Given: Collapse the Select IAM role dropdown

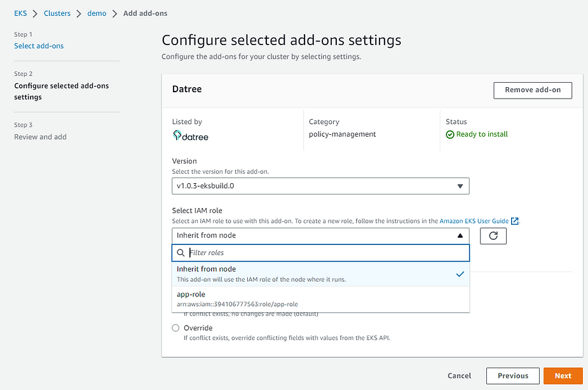Looking at the screenshot, I should [320, 236].
